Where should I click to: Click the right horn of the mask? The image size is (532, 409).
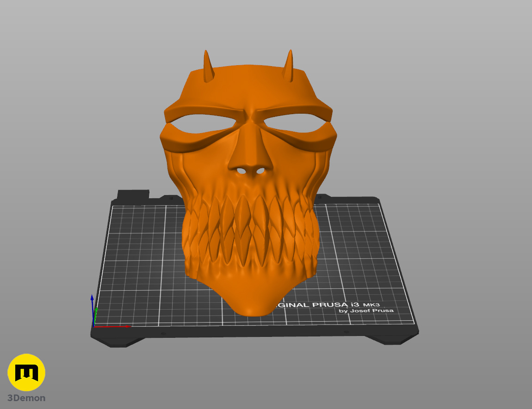[288, 66]
